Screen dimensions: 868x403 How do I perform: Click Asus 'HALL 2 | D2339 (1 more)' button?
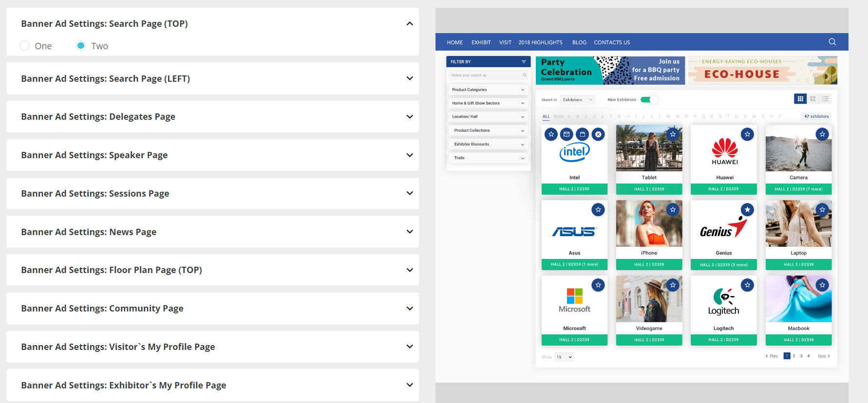click(x=575, y=264)
